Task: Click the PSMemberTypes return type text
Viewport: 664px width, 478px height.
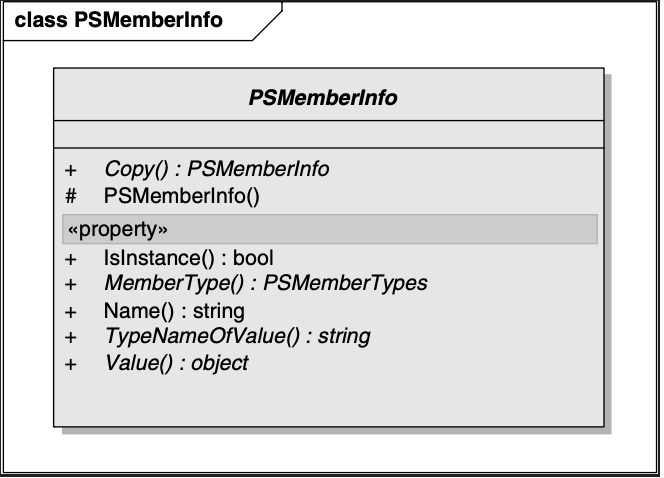Action: point(344,284)
